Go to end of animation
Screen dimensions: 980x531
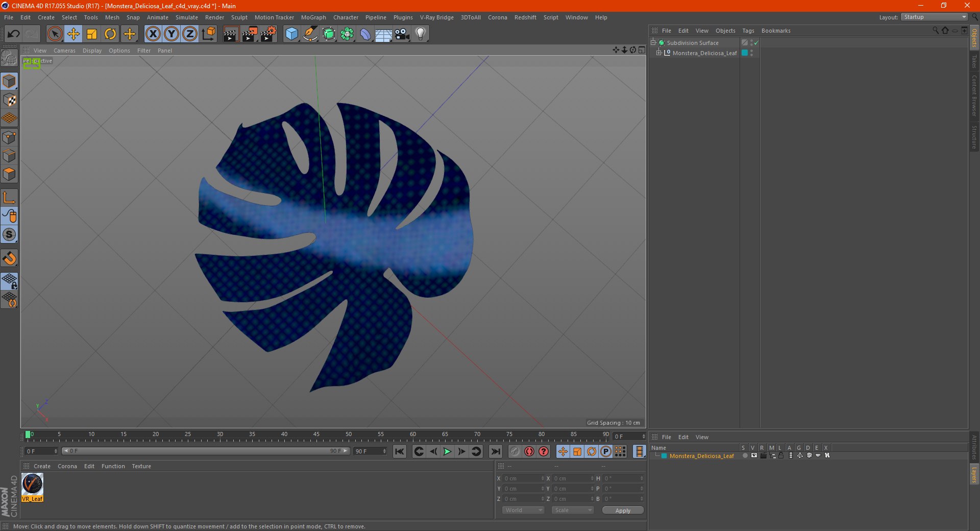[495, 451]
